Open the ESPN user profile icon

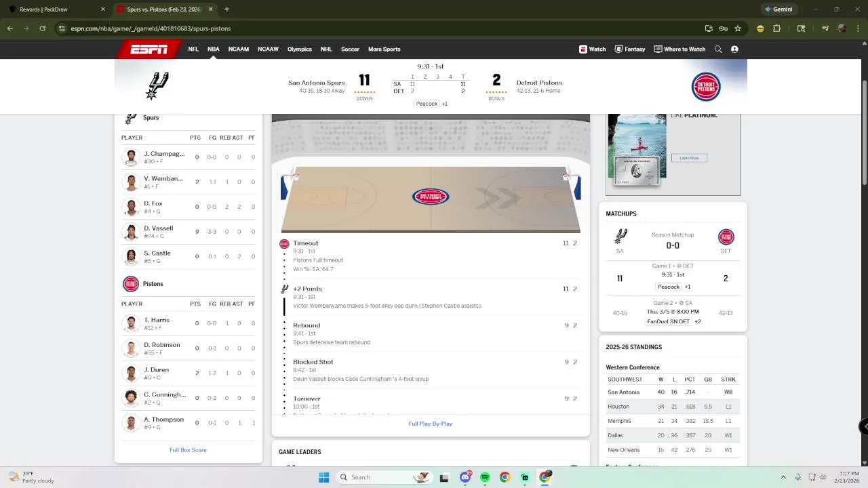pos(734,49)
